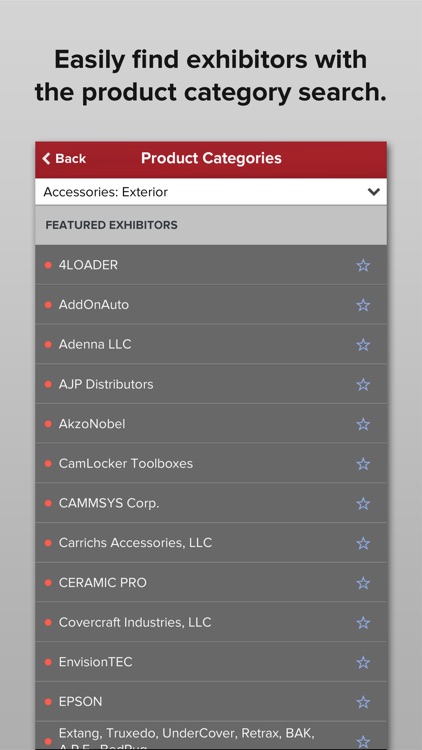Image resolution: width=422 pixels, height=750 pixels.
Task: Open the Extang, Truxedo, UnderCover listing
Action: (211, 736)
